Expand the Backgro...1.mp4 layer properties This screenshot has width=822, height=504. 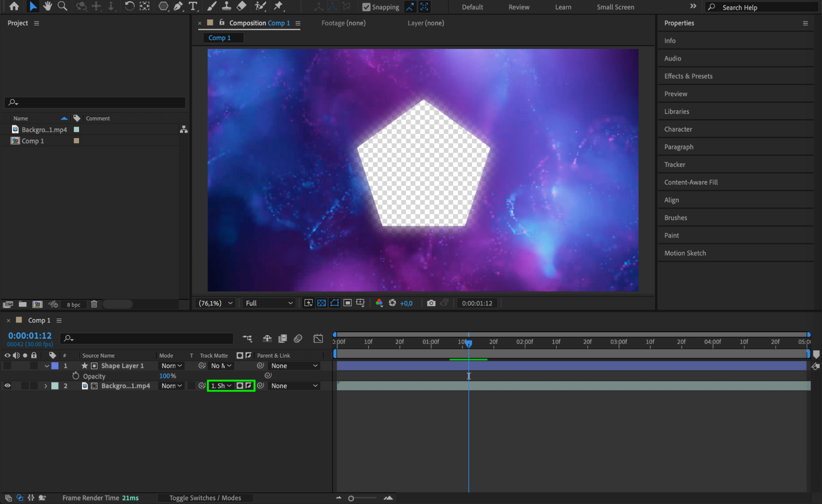[x=46, y=386]
